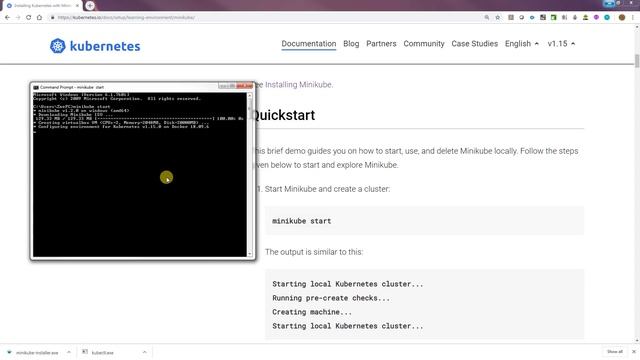Open the browser home page
This screenshot has width=640, height=360.
39,18
